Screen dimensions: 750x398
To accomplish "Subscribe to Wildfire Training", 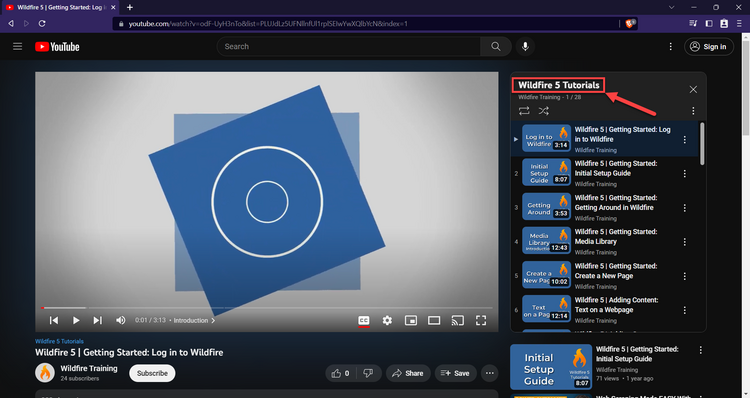I will click(152, 373).
